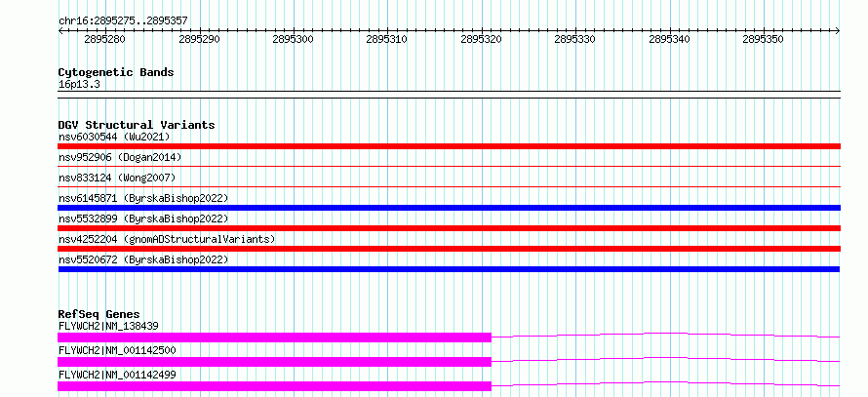
Task: Select ruler position 2895280
Action: pyautogui.click(x=104, y=39)
